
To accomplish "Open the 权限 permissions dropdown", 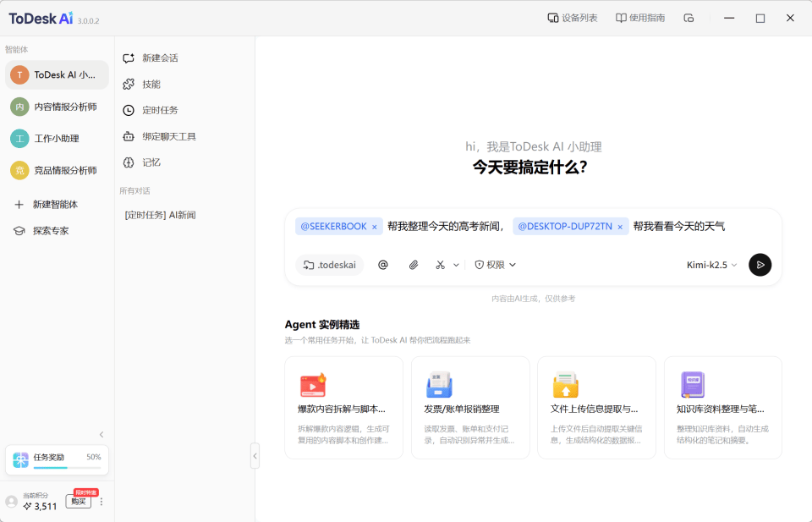I will coord(495,265).
